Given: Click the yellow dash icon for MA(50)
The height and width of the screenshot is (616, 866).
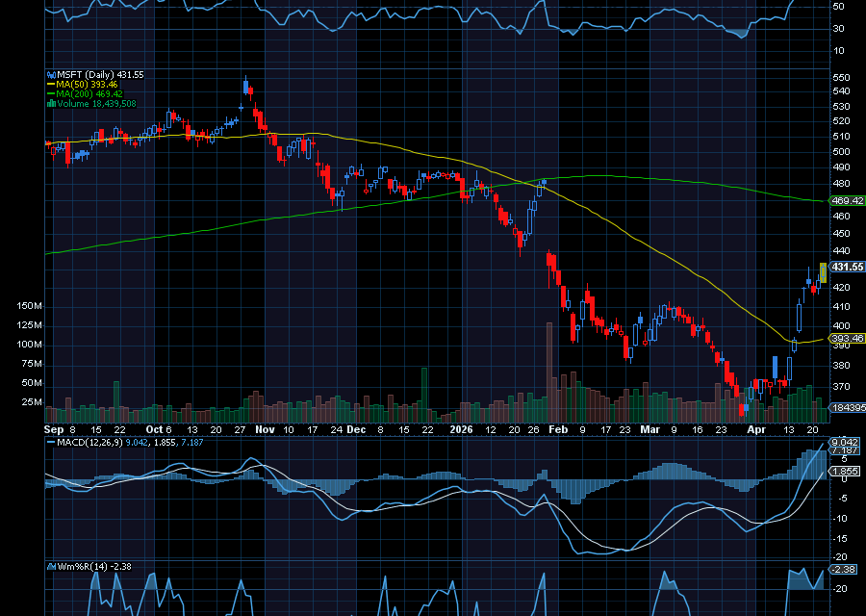Looking at the screenshot, I should tap(51, 84).
